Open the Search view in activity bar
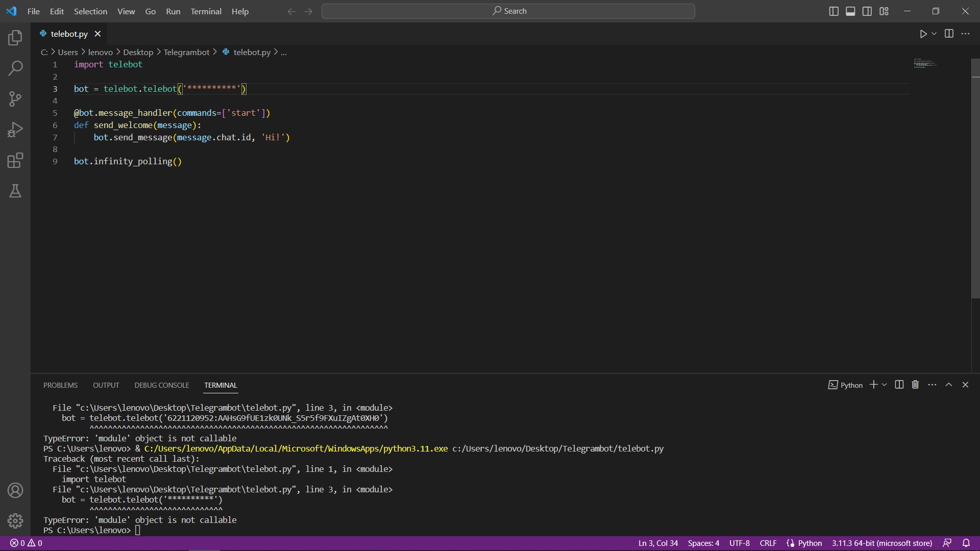Viewport: 980px width, 551px height. (15, 68)
